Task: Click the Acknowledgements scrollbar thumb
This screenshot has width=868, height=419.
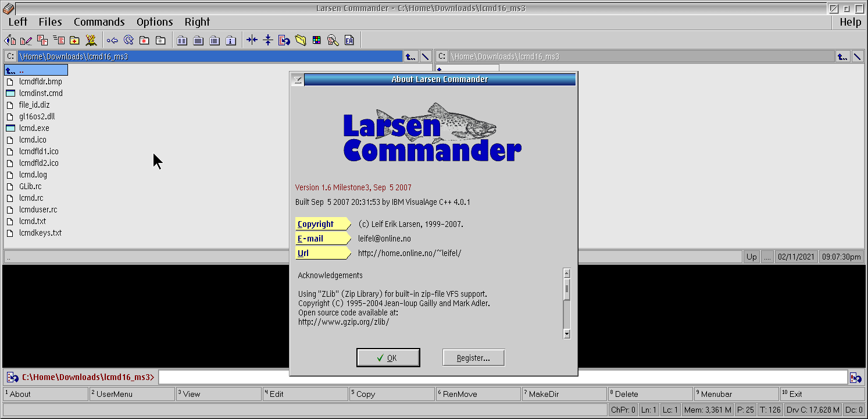Action: [x=567, y=289]
